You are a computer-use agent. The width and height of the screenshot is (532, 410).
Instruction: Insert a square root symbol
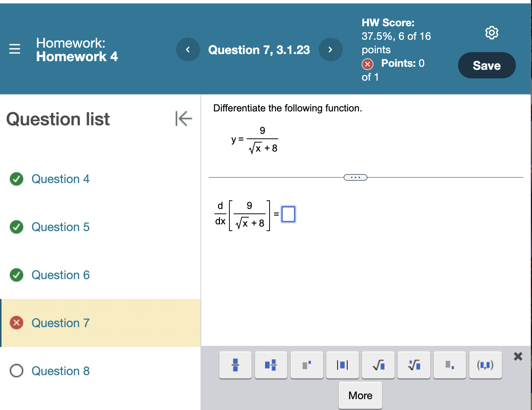378,365
